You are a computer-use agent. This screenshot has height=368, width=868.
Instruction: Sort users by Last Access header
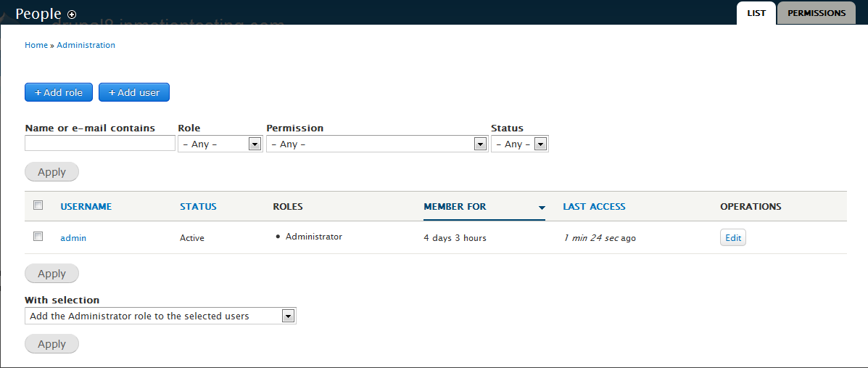tap(594, 206)
